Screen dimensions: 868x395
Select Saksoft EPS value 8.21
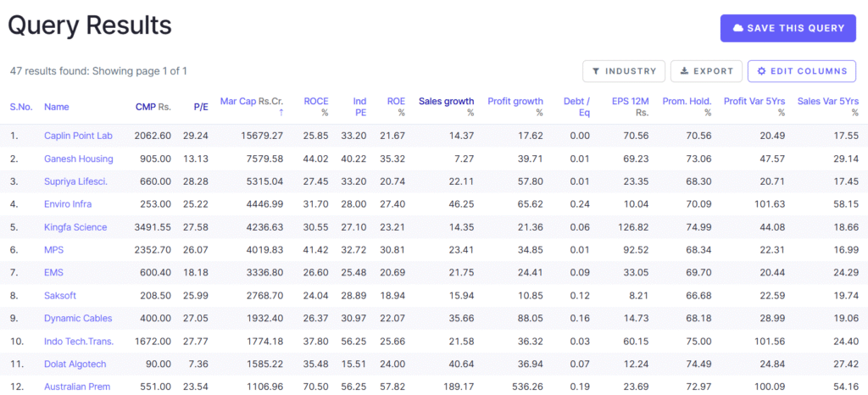tap(639, 296)
